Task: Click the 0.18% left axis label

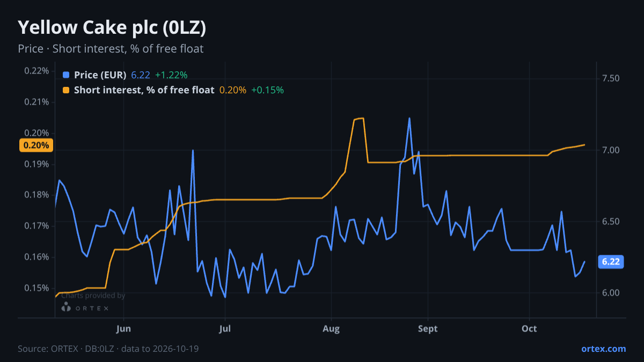Action: [36, 195]
